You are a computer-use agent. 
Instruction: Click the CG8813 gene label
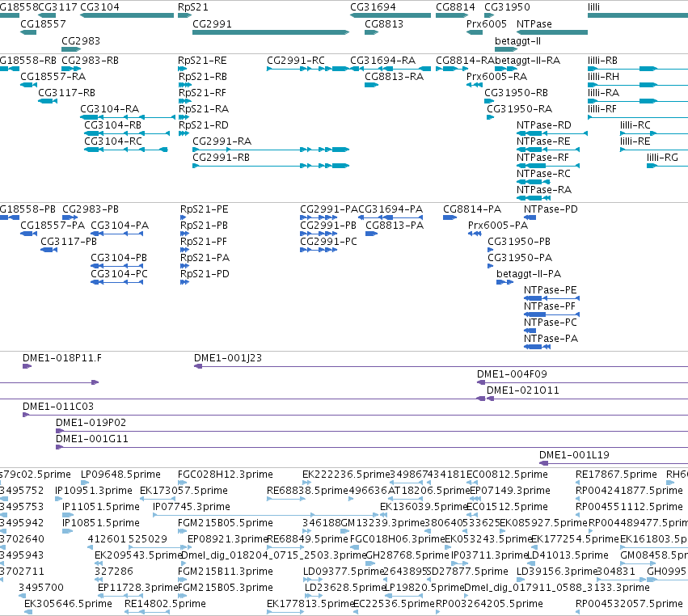[384, 23]
